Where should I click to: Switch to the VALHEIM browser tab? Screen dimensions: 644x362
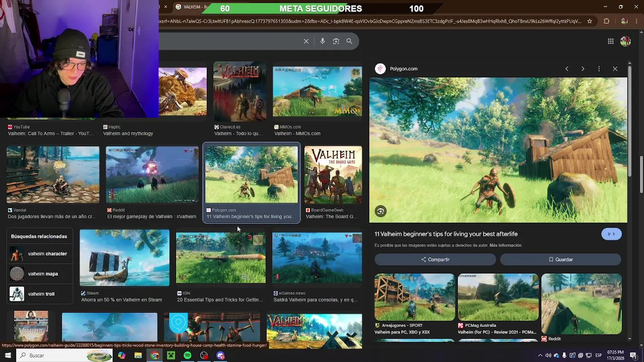(191, 7)
